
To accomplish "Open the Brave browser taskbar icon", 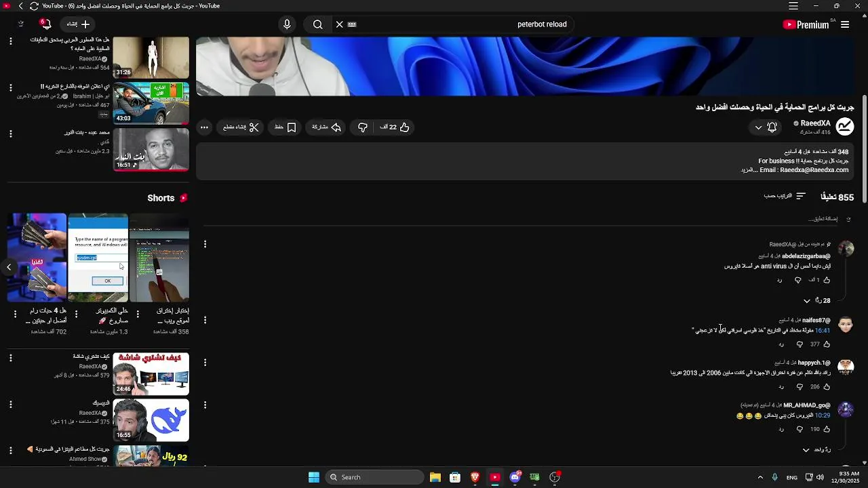I will click(475, 477).
